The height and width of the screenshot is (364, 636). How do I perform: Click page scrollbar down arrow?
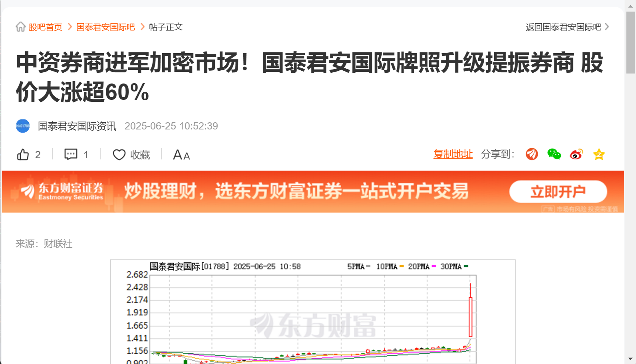[631, 359]
